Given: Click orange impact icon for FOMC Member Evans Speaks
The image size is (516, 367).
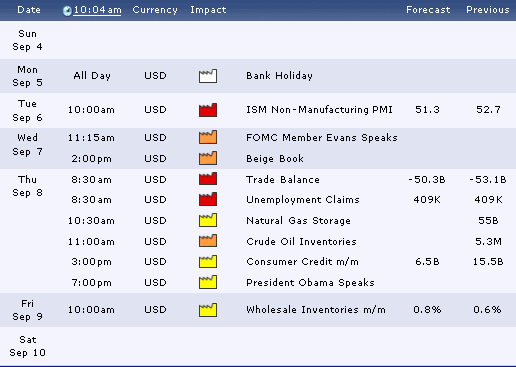Looking at the screenshot, I should coord(208,137).
